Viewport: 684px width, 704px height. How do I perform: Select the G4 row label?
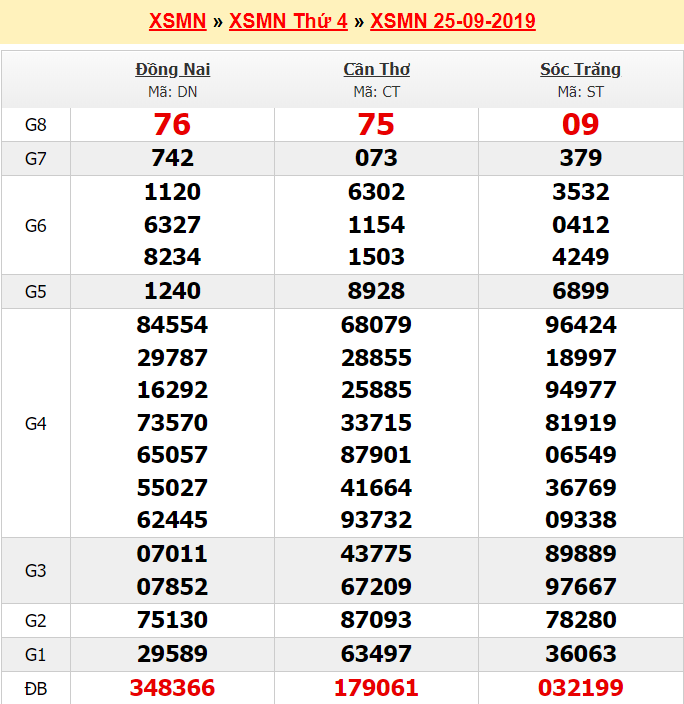[35, 423]
